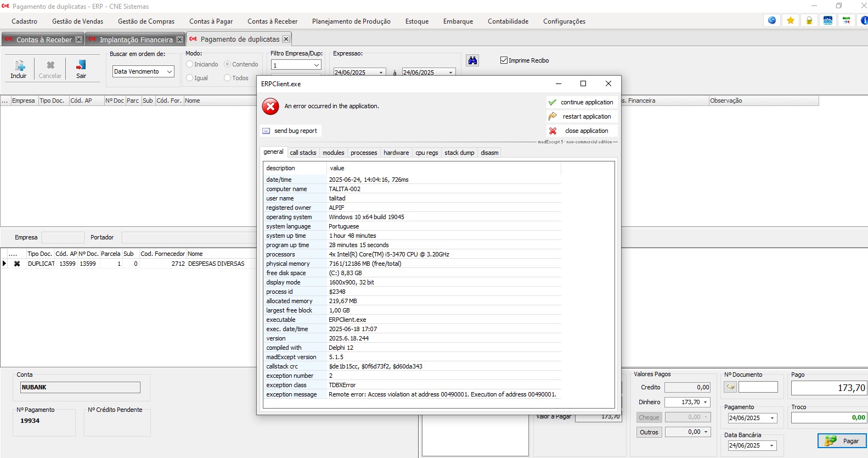The image size is (868, 458).
Task: Open the Buscar em ordem de dropdown
Action: [x=170, y=71]
